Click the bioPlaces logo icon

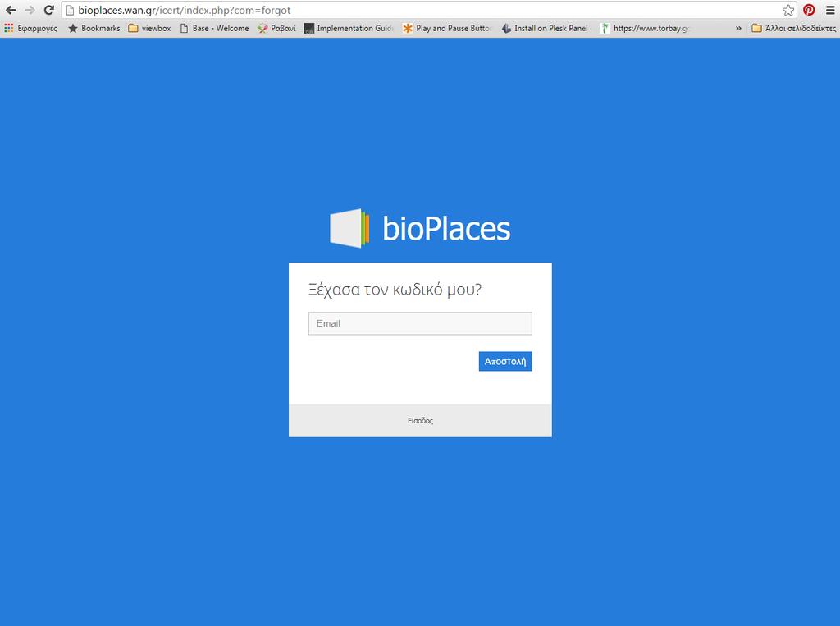349,228
